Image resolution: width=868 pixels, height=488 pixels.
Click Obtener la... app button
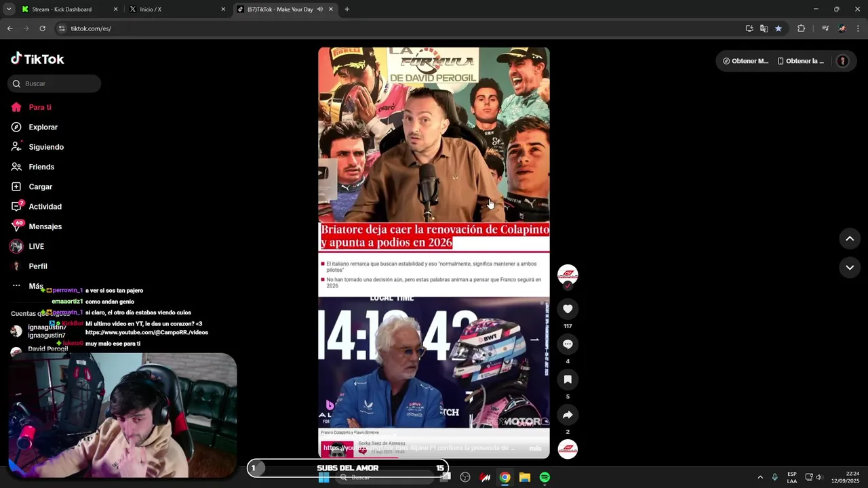pyautogui.click(x=801, y=61)
